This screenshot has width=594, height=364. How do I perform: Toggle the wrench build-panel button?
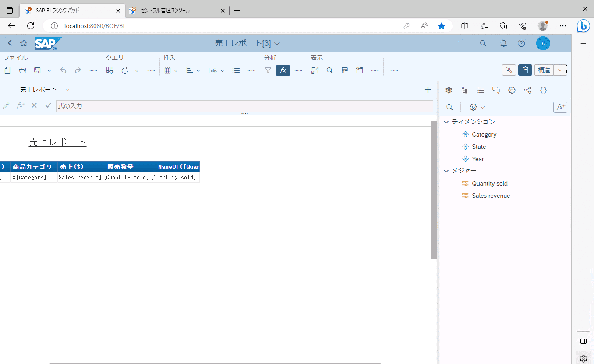[509, 70]
